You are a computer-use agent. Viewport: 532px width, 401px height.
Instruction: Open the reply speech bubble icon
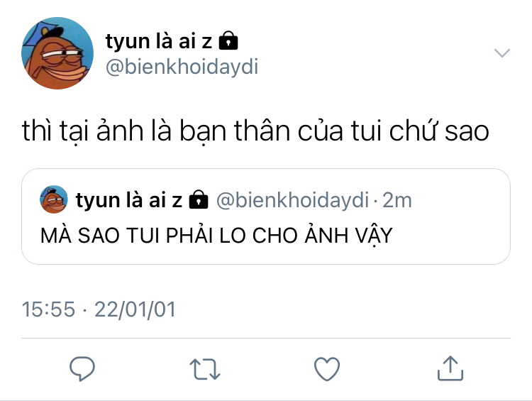pyautogui.click(x=82, y=369)
